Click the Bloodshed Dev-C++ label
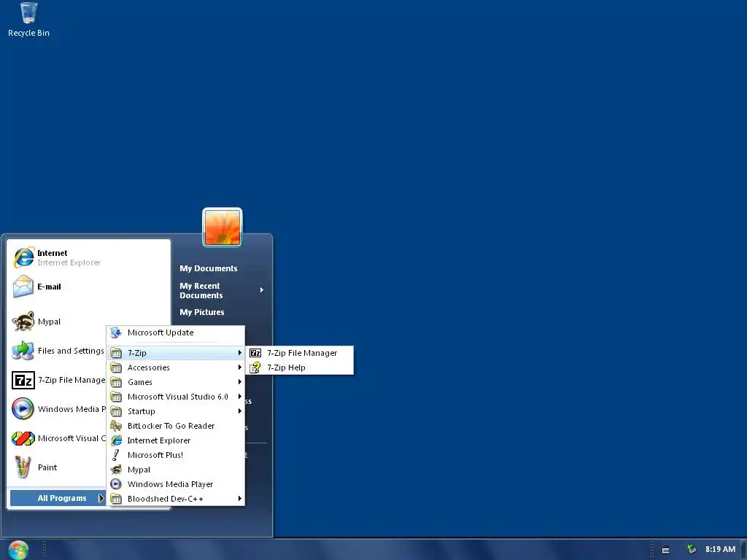Viewport: 747px width, 560px height. 166,499
